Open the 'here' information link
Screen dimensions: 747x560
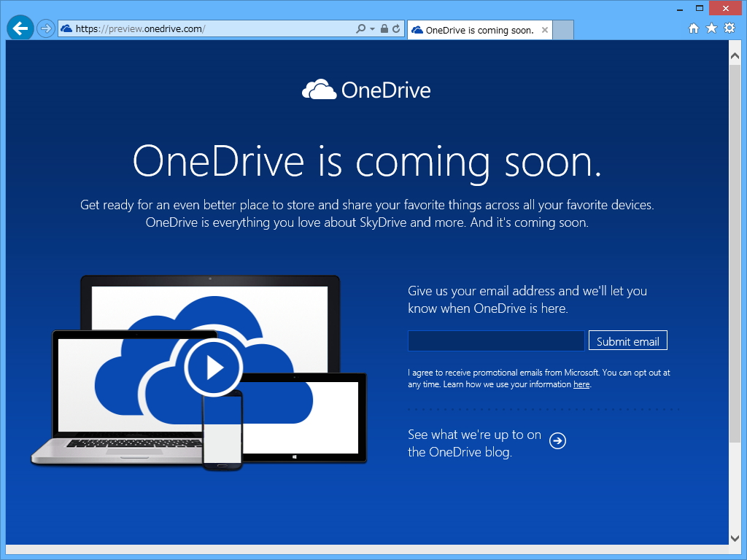[x=581, y=384]
